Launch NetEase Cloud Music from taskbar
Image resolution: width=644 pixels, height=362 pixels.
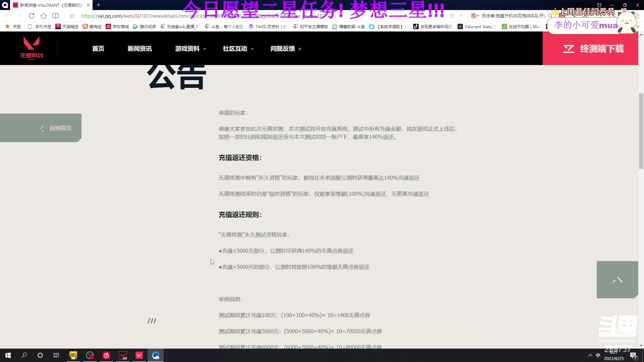point(106,355)
